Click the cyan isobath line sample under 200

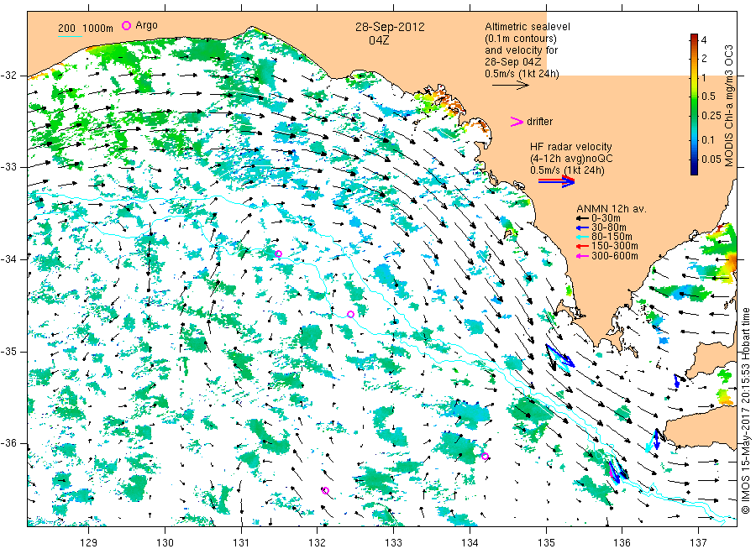pyautogui.click(x=70, y=36)
